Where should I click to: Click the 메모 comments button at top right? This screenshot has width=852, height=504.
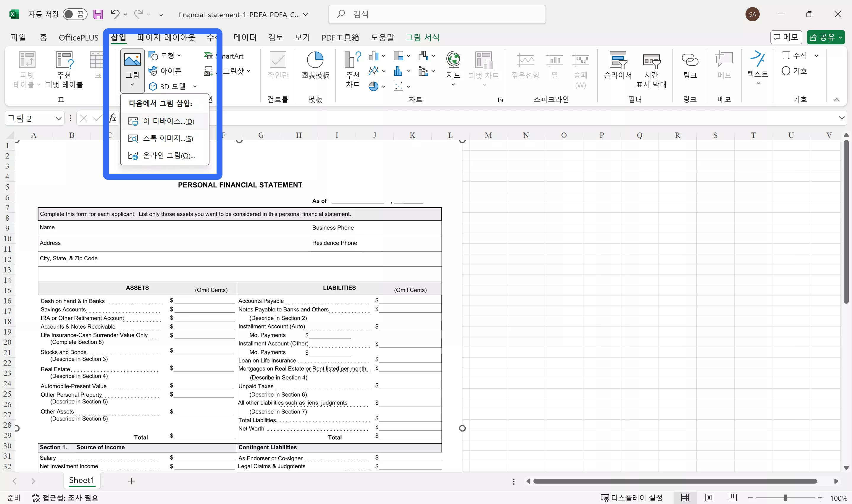(786, 37)
